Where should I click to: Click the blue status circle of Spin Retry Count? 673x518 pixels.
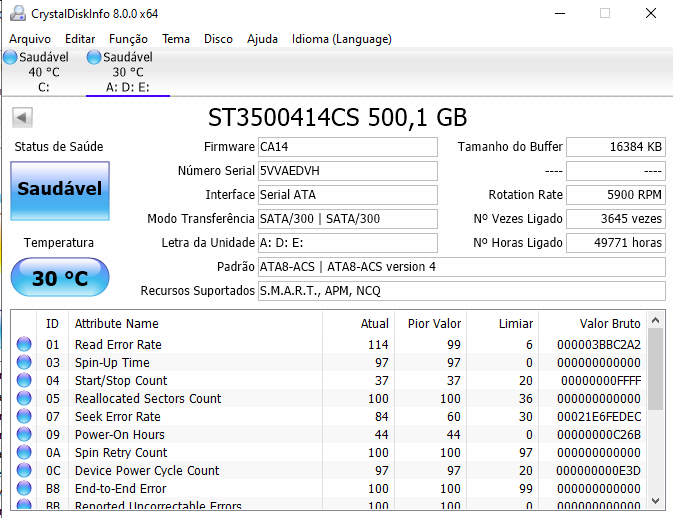click(24, 452)
